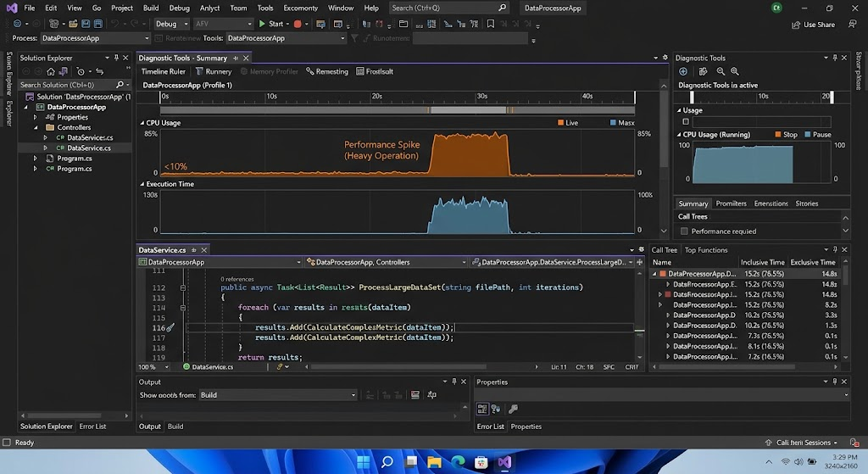This screenshot has height=474, width=868.
Task: Click the word wrap icon in Output toolbar
Action: [x=431, y=395]
